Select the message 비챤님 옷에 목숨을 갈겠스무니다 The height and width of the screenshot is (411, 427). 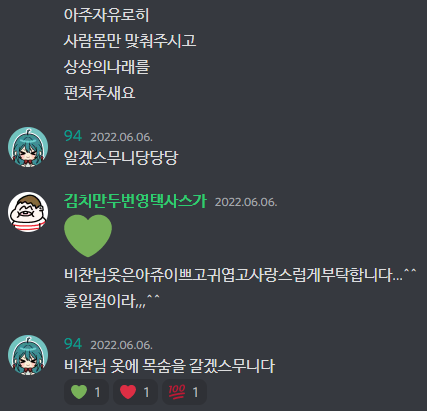point(169,366)
